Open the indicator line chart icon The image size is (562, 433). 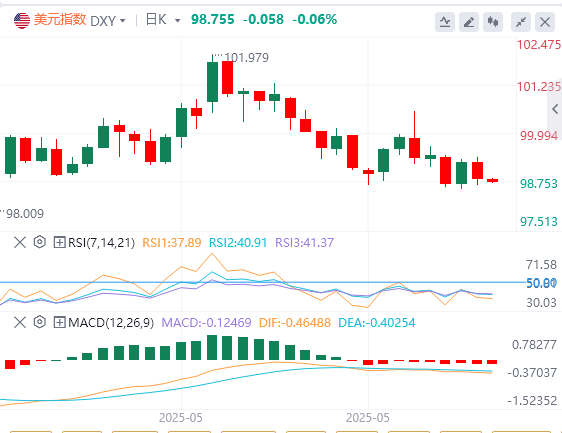(445, 22)
